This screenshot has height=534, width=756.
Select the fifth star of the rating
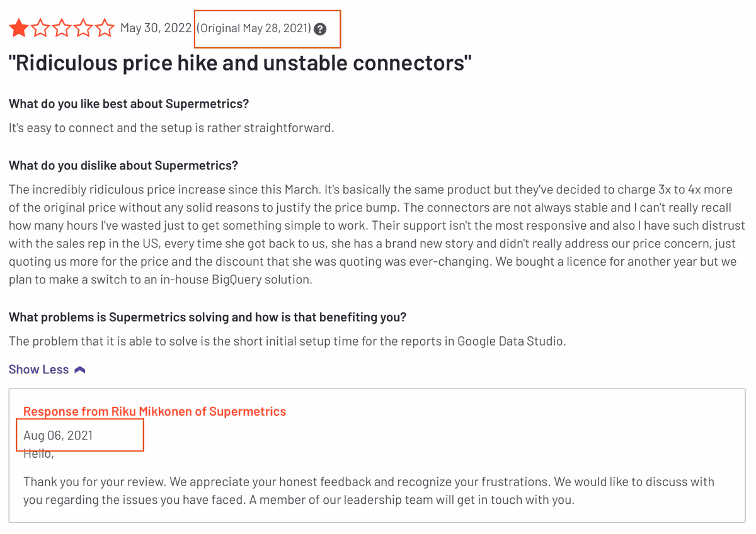[x=105, y=28]
